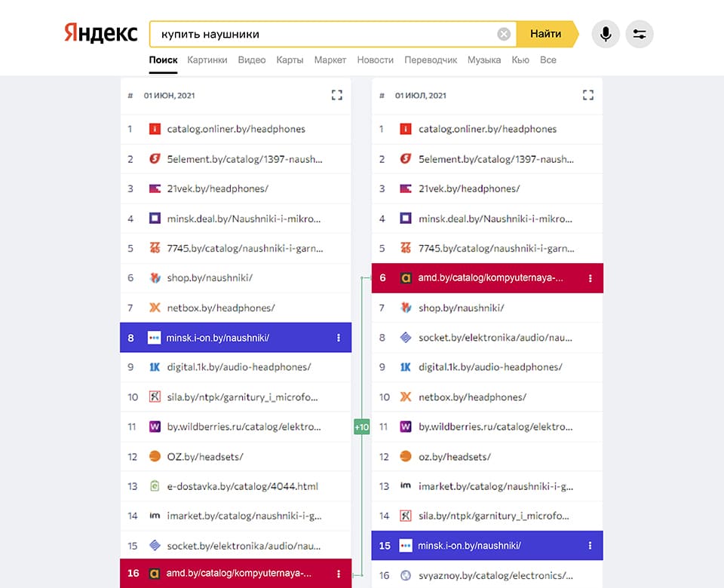724x588 pixels.
Task: Open options menu for amd.by row 6 in July column
Action: click(x=590, y=278)
